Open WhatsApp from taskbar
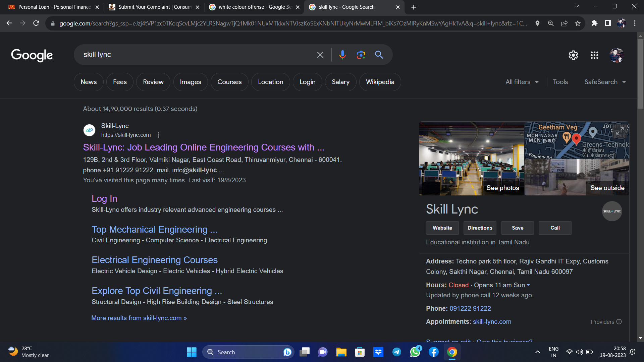The width and height of the screenshot is (644, 362). (x=415, y=352)
